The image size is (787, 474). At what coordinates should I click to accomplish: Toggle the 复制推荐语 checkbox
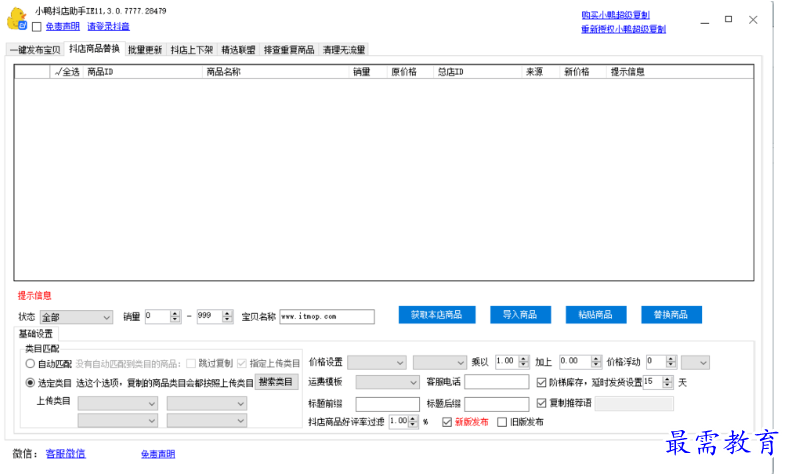point(541,403)
